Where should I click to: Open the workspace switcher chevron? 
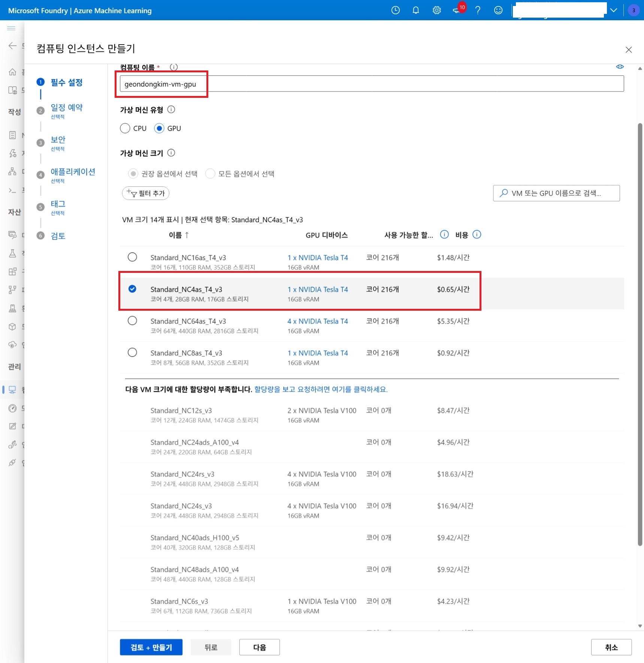[614, 10]
